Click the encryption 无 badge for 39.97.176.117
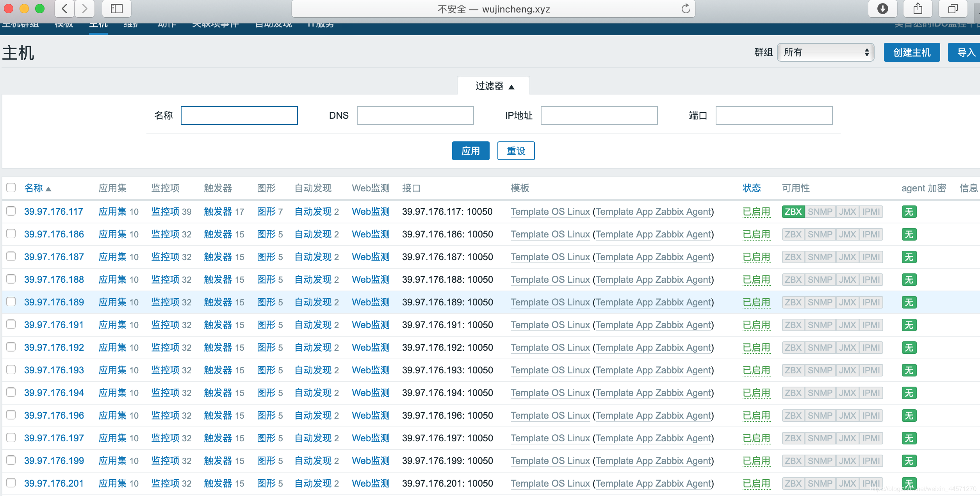Image resolution: width=980 pixels, height=496 pixels. pos(909,212)
